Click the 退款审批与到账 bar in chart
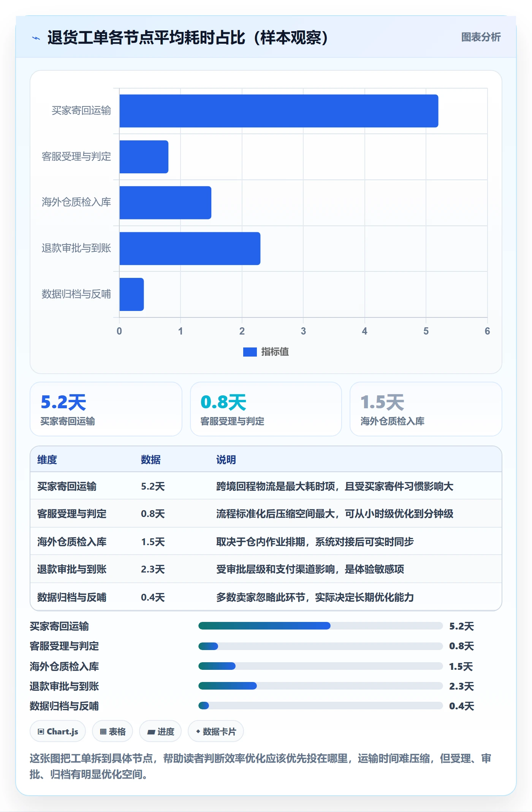 click(190, 249)
